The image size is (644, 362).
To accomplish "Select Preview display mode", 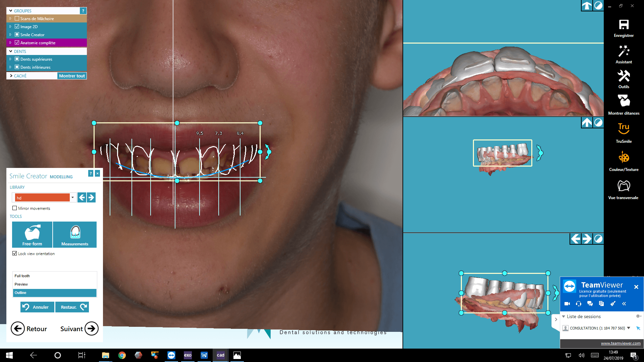I will tap(21, 284).
